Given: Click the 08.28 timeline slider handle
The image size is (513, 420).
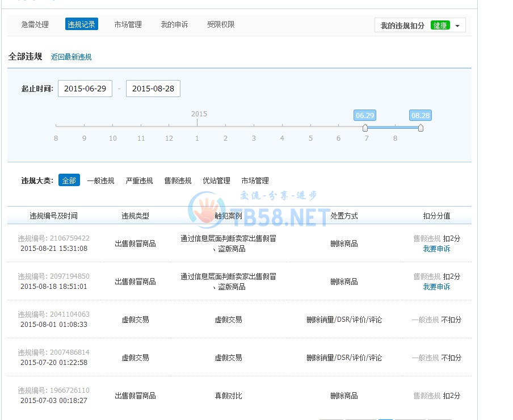Looking at the screenshot, I should (x=421, y=128).
